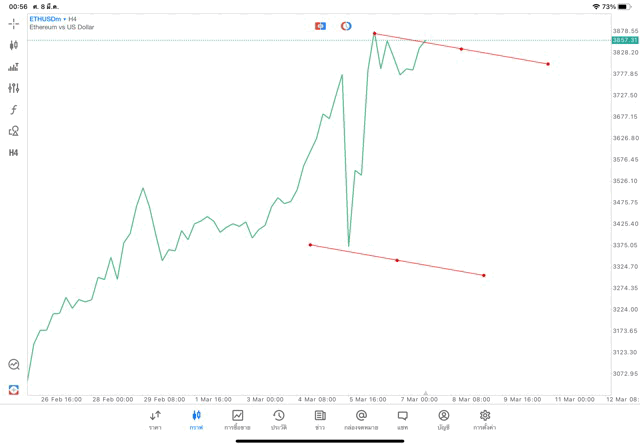Tap the blue-red icon at bottom left
The image size is (640, 447).
click(x=14, y=390)
